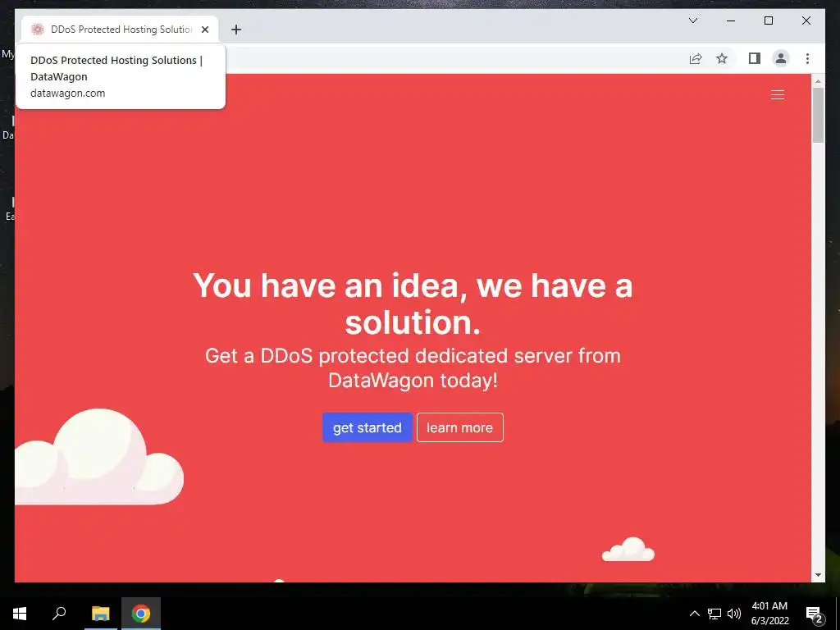
Task: Show hidden system tray icons
Action: tap(694, 614)
